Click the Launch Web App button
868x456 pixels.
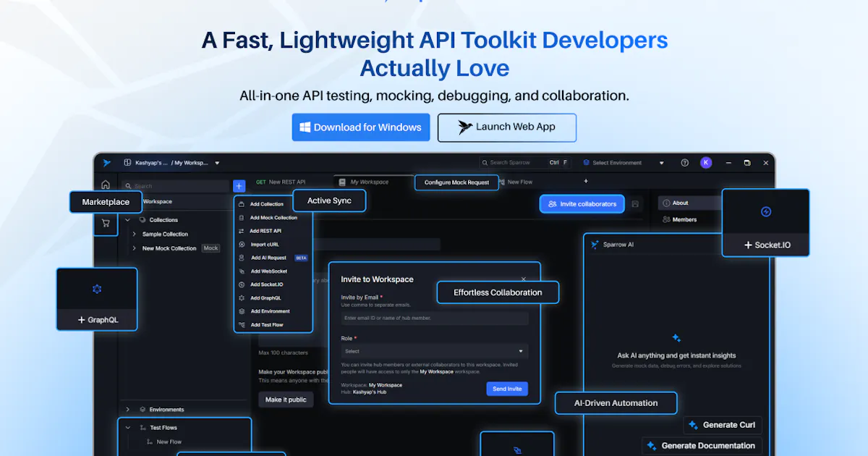507,127
